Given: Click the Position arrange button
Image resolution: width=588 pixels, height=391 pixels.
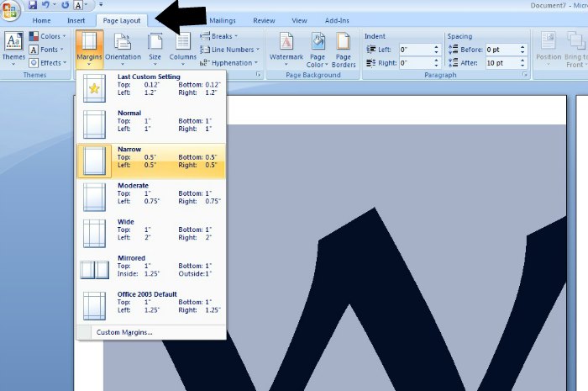Looking at the screenshot, I should 549,49.
